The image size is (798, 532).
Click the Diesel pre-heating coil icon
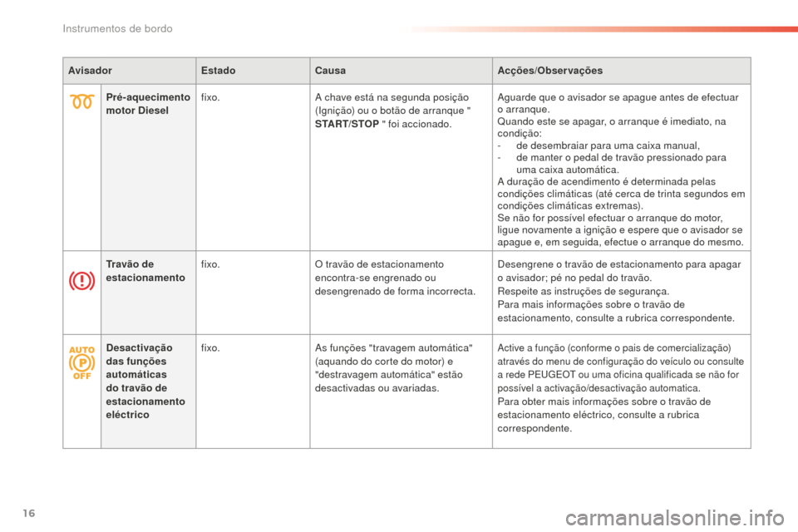click(82, 101)
